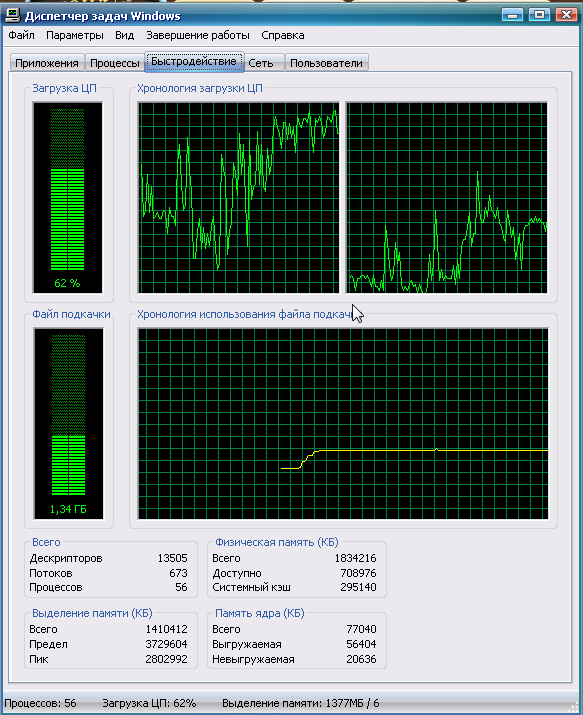Click Хронология использования файла подкачки label
This screenshot has width=583, height=715.
pyautogui.click(x=244, y=314)
